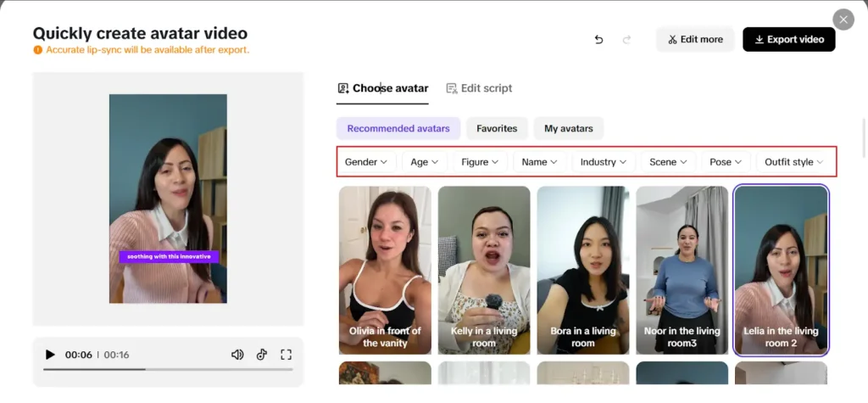Image resolution: width=868 pixels, height=403 pixels.
Task: Mute the preview volume speaker icon
Action: point(237,355)
